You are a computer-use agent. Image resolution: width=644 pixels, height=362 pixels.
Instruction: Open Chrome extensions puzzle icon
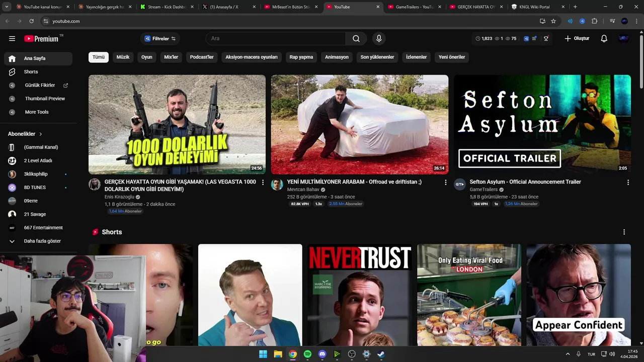(595, 21)
